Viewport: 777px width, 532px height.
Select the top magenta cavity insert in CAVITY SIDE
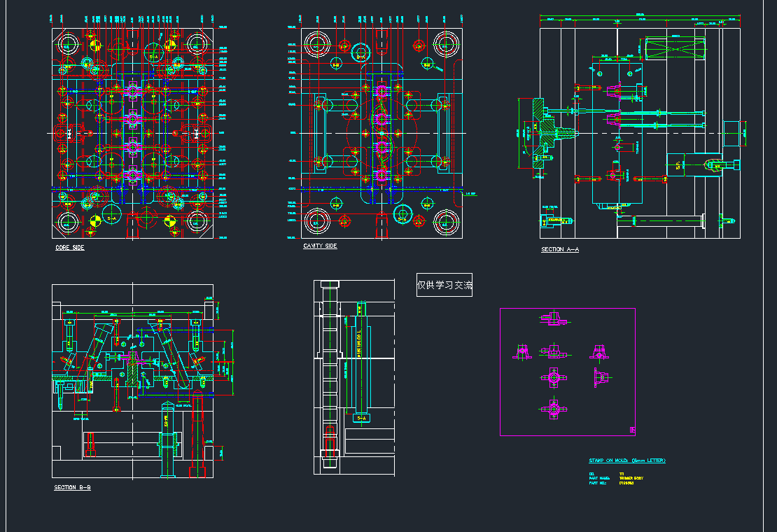coord(381,91)
